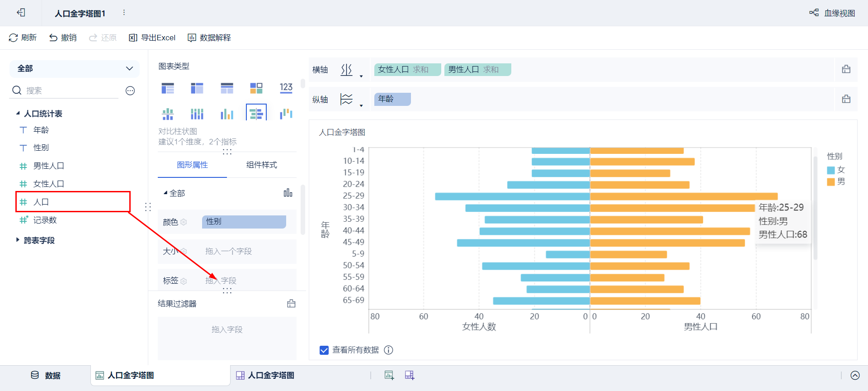
Task: Select the comparison bar chart type icon
Action: pos(256,113)
